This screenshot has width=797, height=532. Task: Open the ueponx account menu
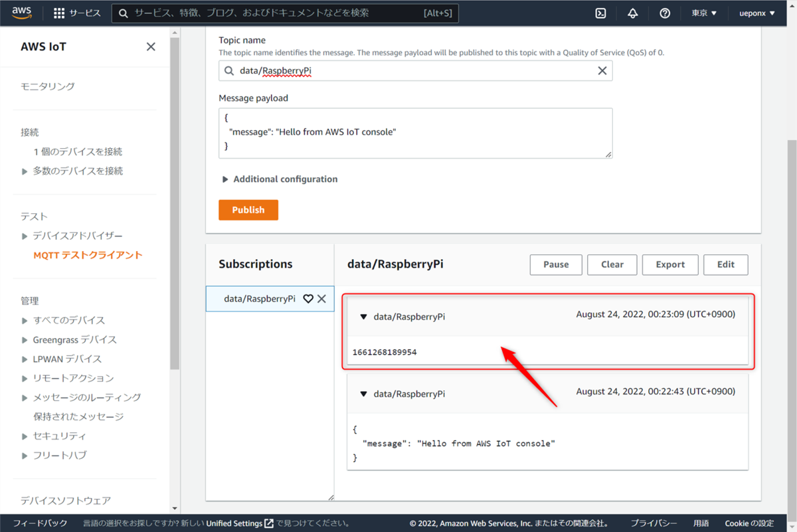(757, 13)
